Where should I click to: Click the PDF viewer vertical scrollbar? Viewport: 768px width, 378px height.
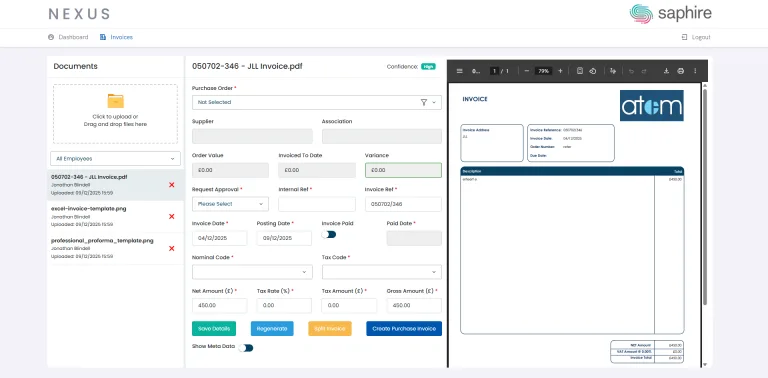pyautogui.click(x=705, y=196)
